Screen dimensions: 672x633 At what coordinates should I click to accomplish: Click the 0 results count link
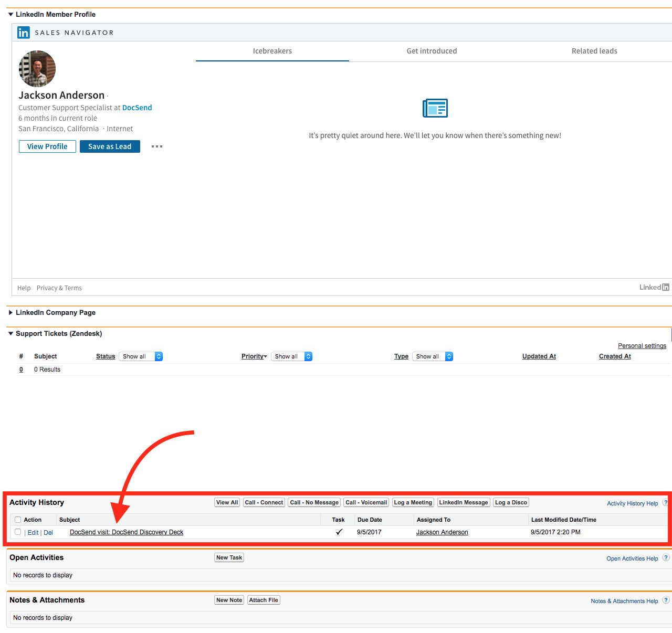tap(21, 370)
